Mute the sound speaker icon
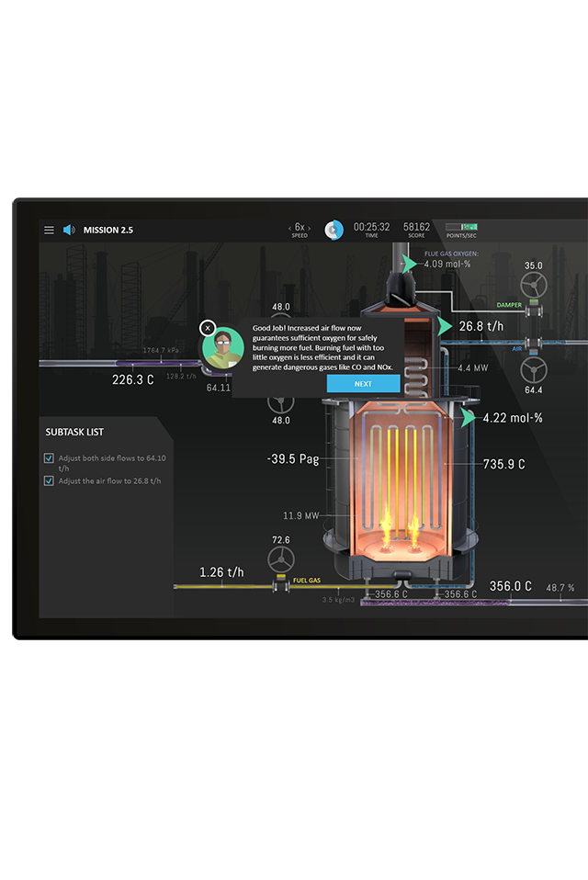 [x=69, y=230]
